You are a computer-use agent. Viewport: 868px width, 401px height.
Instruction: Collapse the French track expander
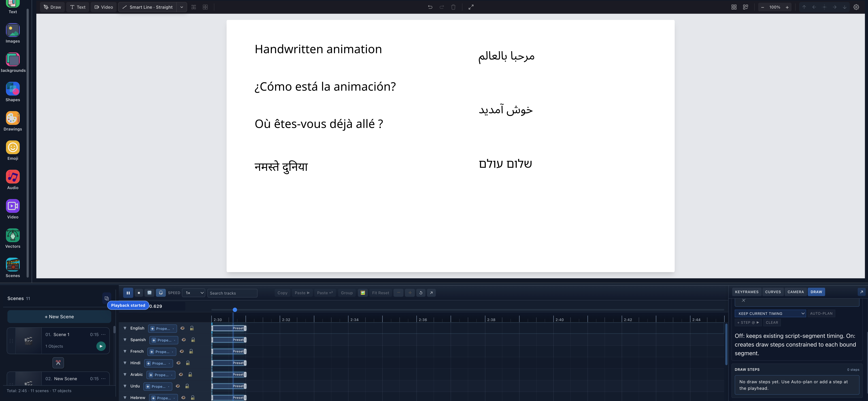tap(125, 351)
